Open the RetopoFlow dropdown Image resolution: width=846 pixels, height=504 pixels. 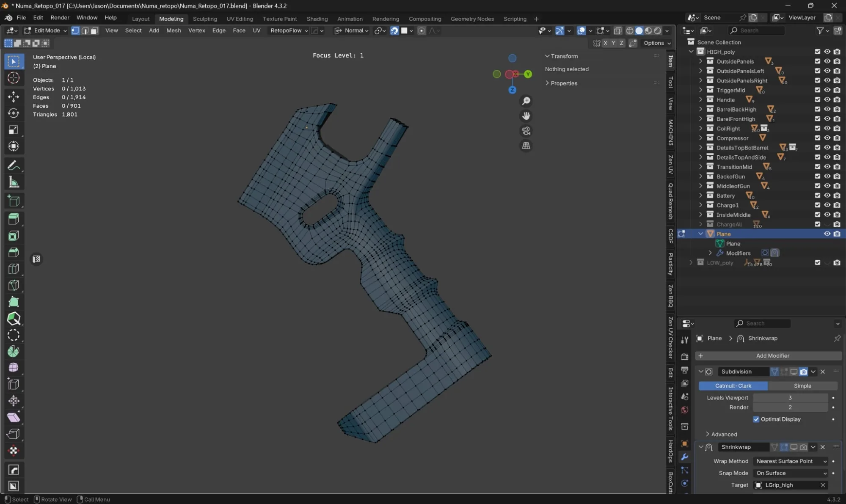click(x=289, y=30)
